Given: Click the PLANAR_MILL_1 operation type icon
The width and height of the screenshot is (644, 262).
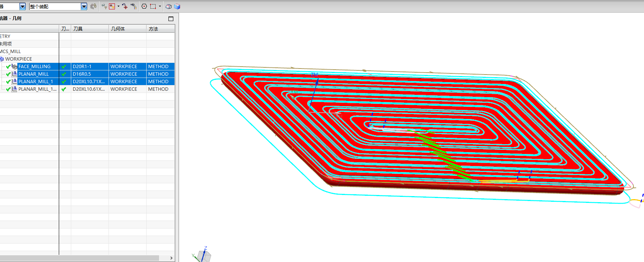Looking at the screenshot, I should click(x=14, y=82).
